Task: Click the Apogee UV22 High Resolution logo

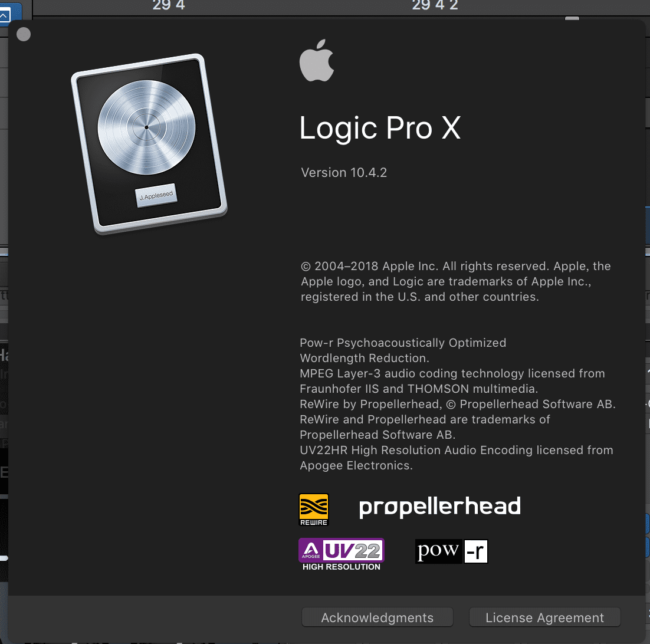Action: click(341, 554)
